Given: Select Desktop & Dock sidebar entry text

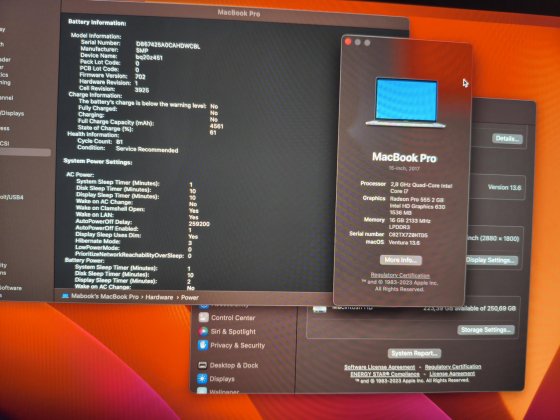Looking at the screenshot, I should click(234, 365).
